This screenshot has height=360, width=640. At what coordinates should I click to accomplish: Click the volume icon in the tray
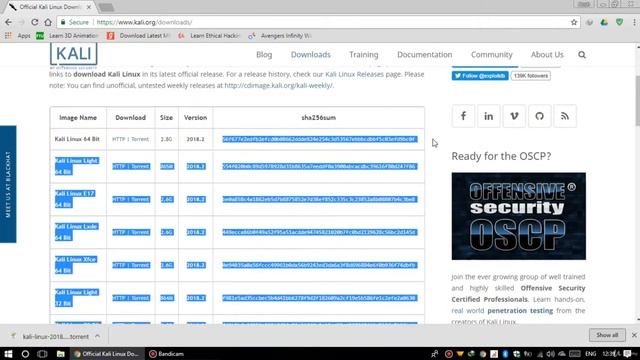tap(551, 354)
